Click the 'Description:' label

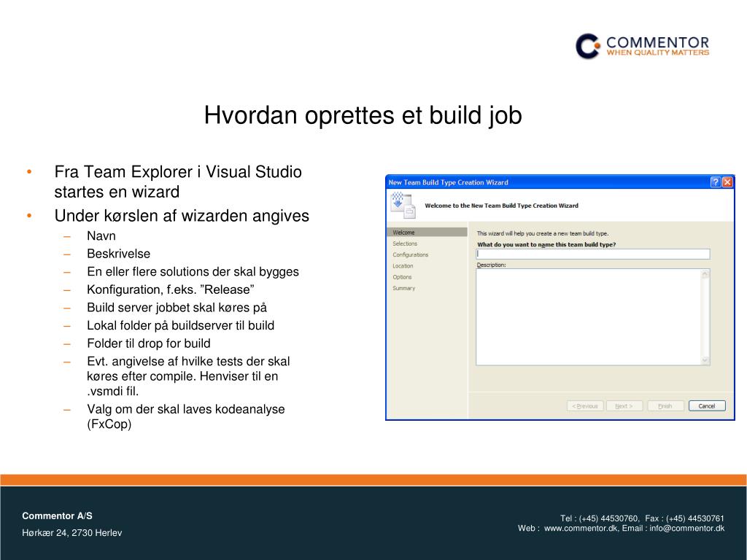click(491, 265)
